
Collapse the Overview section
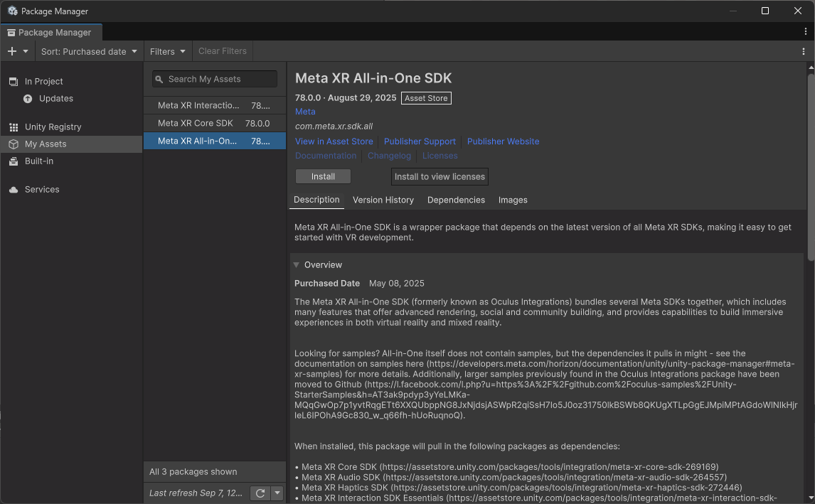pos(297,265)
